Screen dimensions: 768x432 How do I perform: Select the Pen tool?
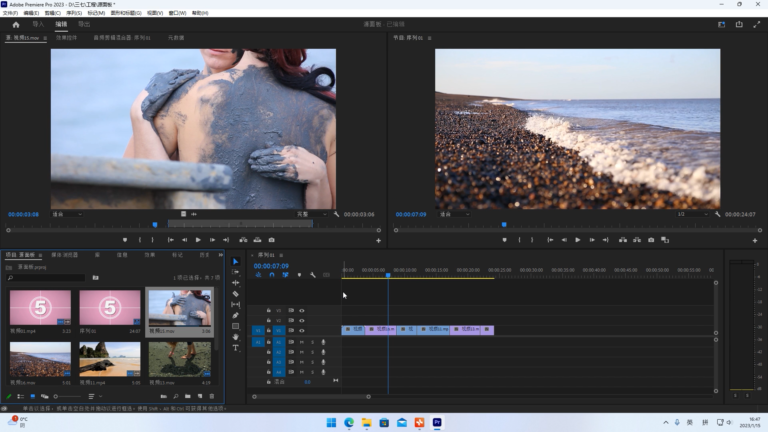[236, 315]
